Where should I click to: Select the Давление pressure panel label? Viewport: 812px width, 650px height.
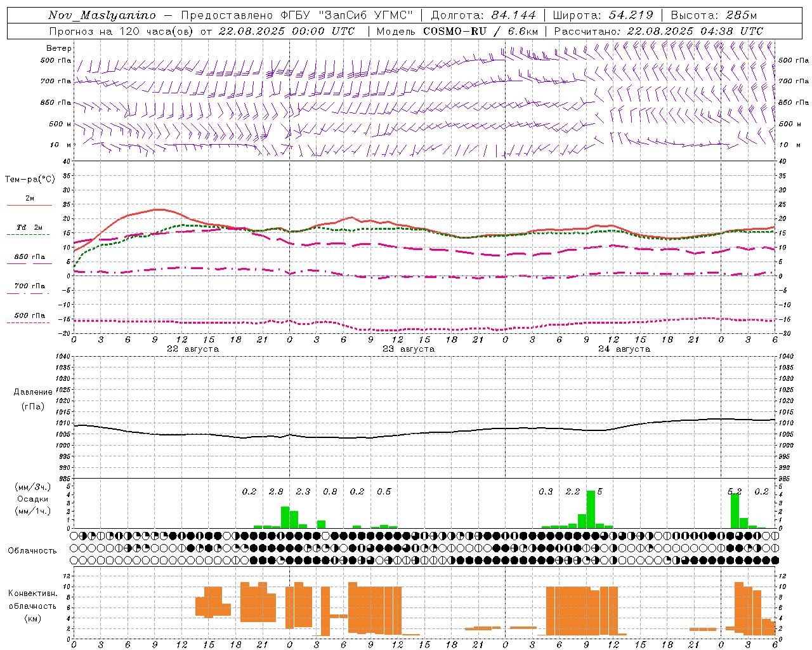(x=33, y=392)
